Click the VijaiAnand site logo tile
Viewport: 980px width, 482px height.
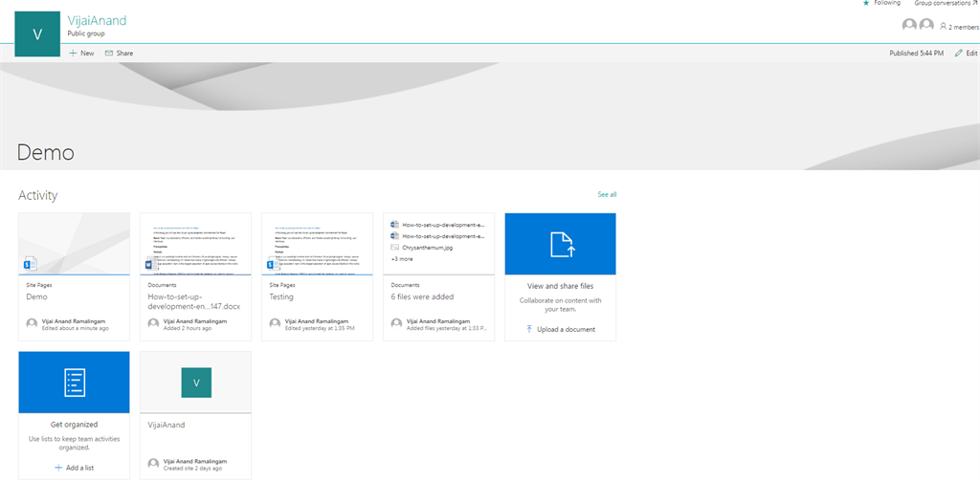click(37, 33)
